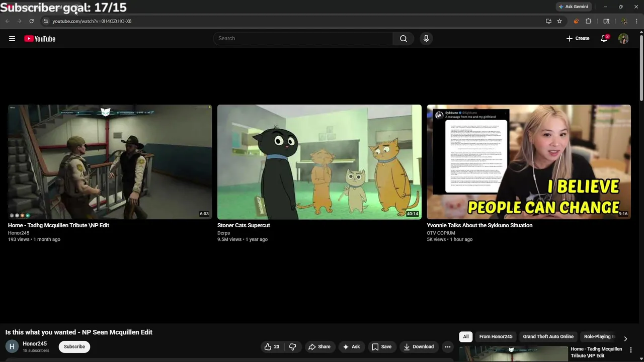Select the From Honor245 chip
The height and width of the screenshot is (362, 644).
click(496, 337)
